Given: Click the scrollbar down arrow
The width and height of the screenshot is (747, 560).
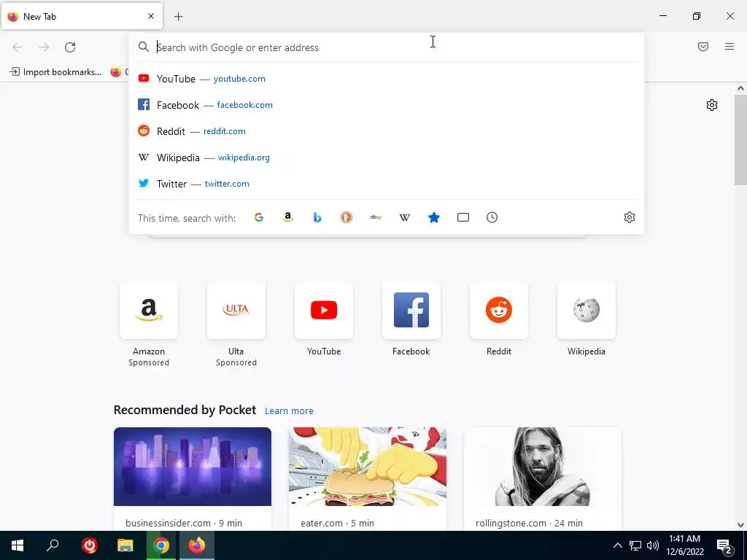Looking at the screenshot, I should coord(740,525).
